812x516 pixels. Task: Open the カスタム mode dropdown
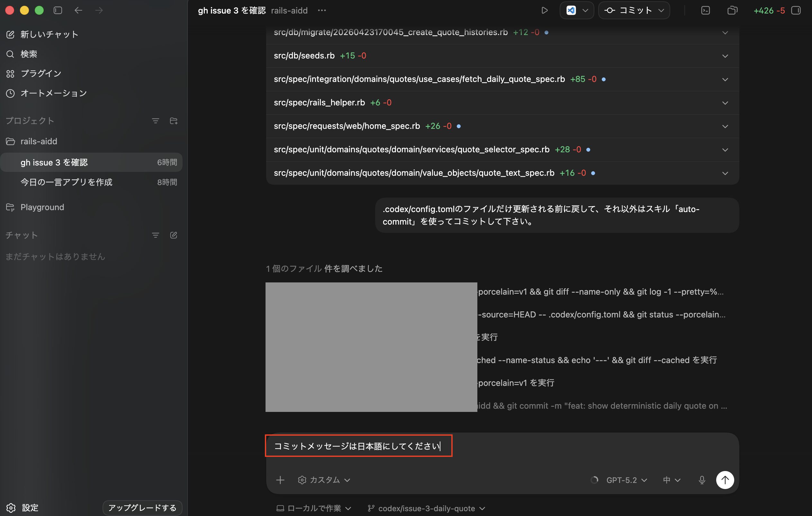coord(324,480)
